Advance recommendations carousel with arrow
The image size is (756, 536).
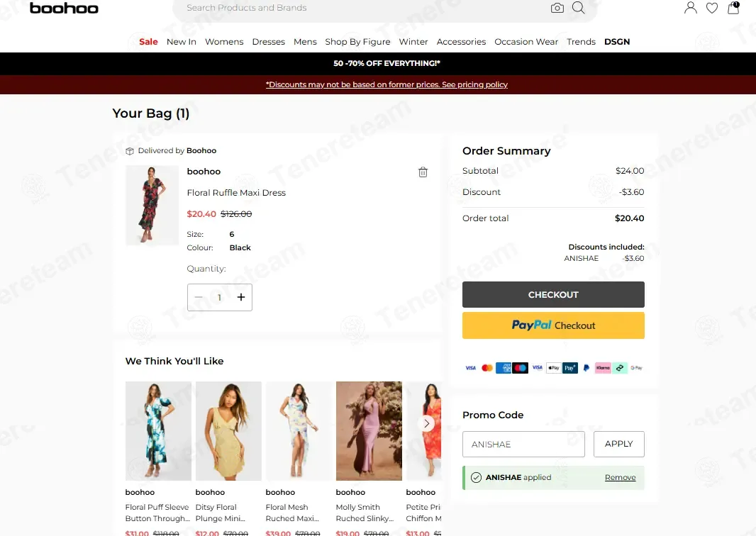point(426,424)
